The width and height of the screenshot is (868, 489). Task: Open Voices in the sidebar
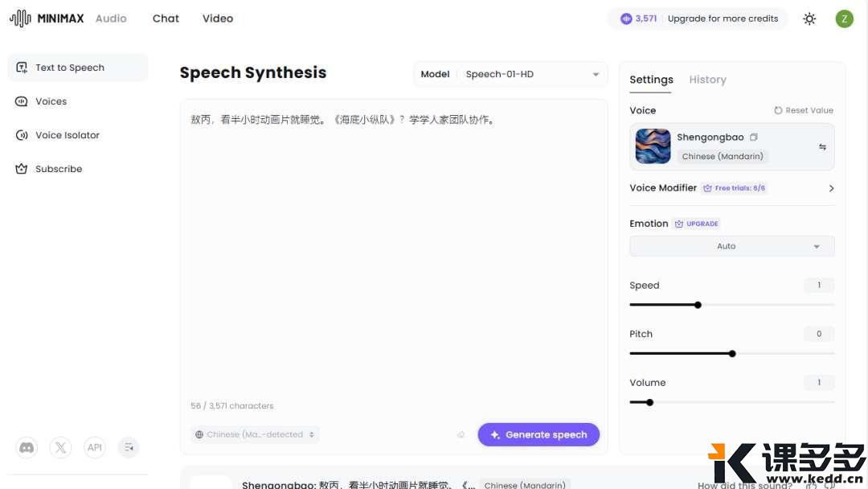pos(78,101)
